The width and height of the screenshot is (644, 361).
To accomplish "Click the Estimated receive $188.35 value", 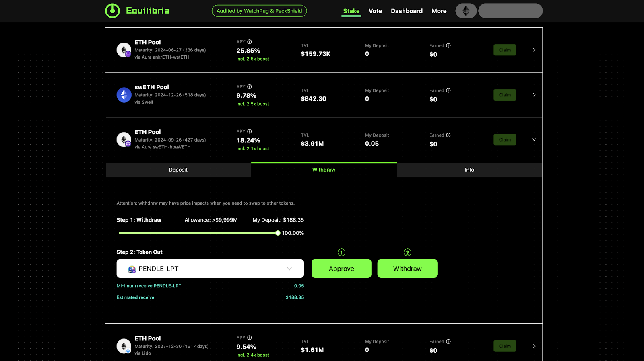I will coord(295,297).
